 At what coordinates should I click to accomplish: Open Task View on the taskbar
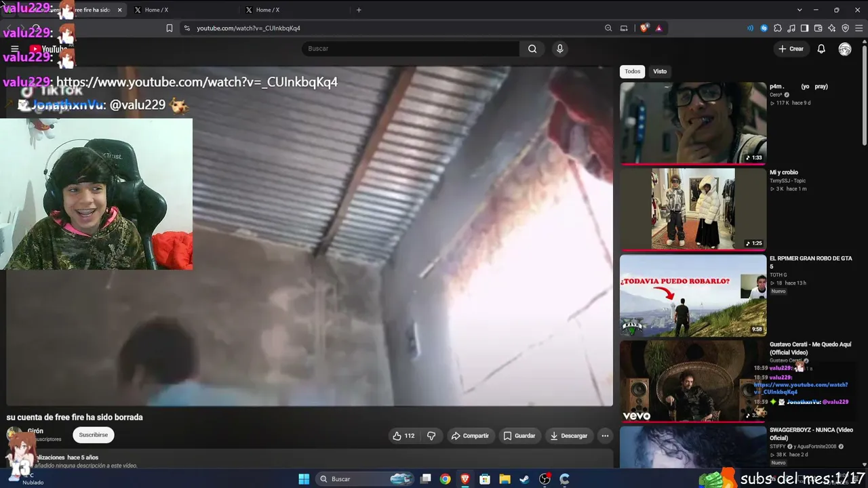(x=425, y=479)
